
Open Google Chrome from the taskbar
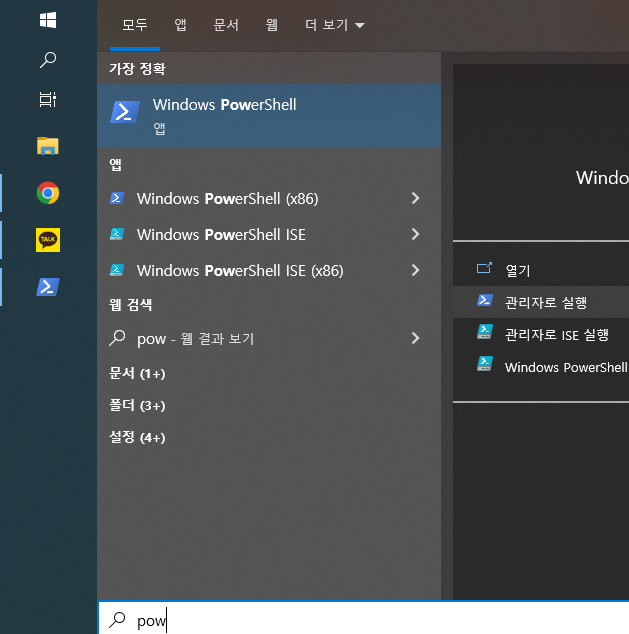48,193
